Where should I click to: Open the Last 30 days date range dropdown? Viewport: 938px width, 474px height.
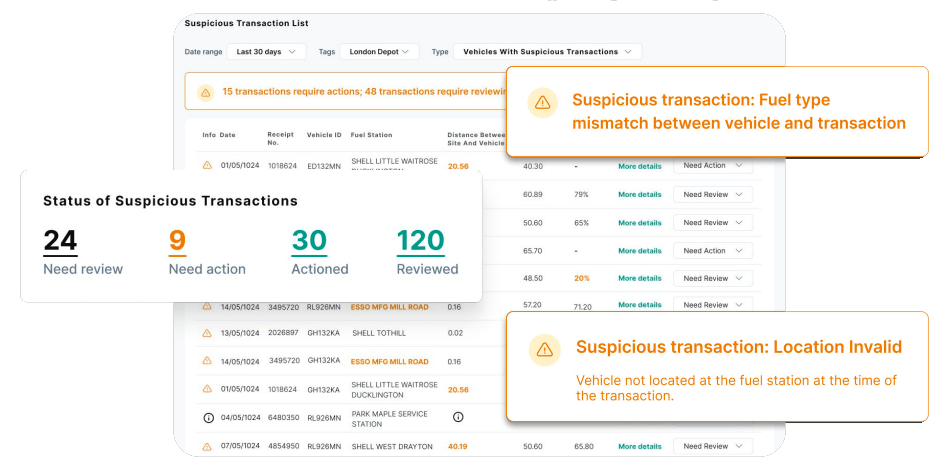(266, 51)
